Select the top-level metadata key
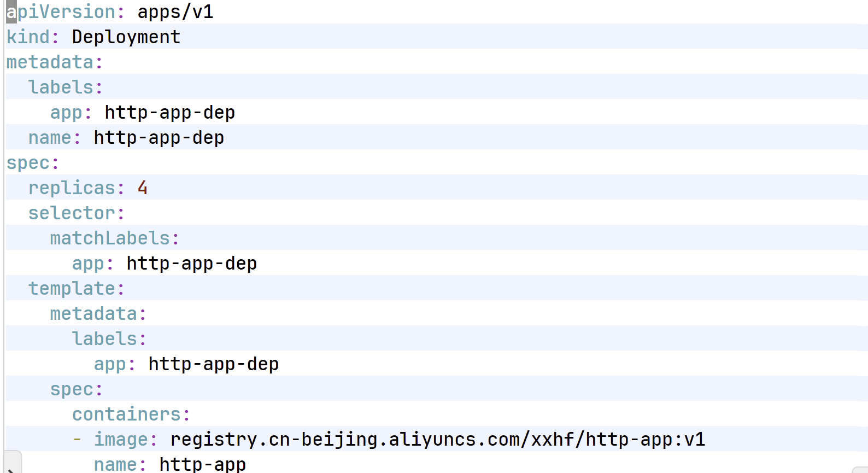Screen dimensions: 868x473 click(50, 62)
